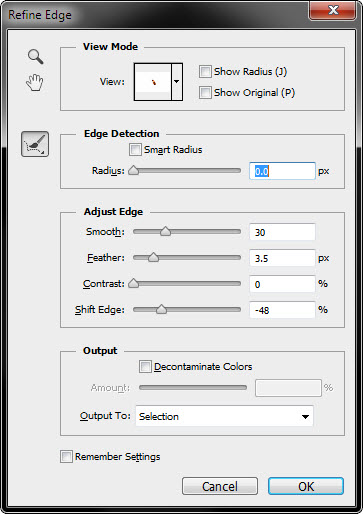Screen dimensions: 363x514
Task: Click the Radius value input field
Action: 282,171
